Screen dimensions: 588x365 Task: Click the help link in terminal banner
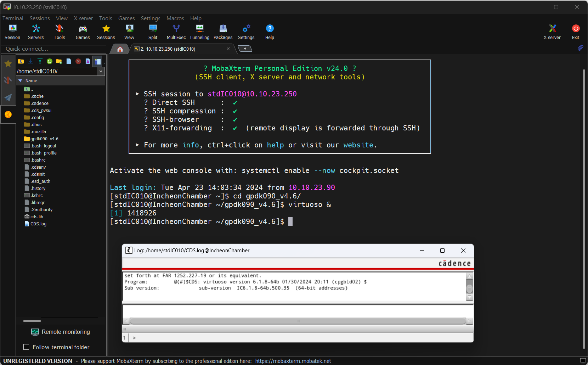[275, 145]
